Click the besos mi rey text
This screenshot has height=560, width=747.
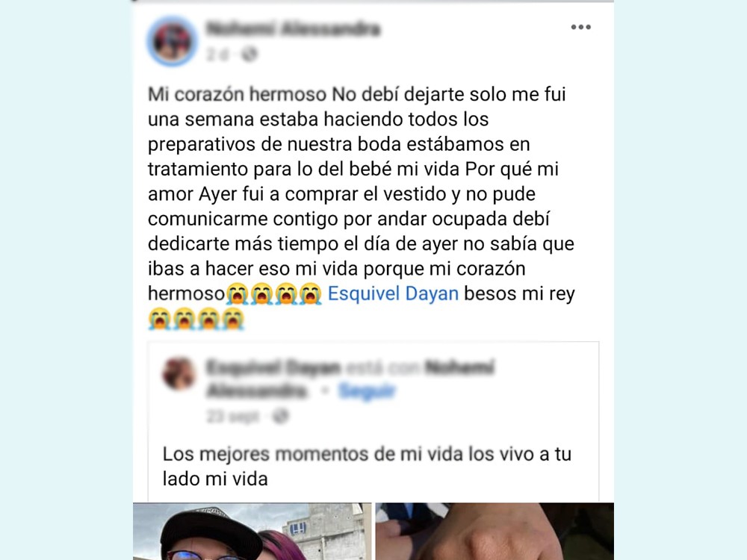tap(519, 293)
